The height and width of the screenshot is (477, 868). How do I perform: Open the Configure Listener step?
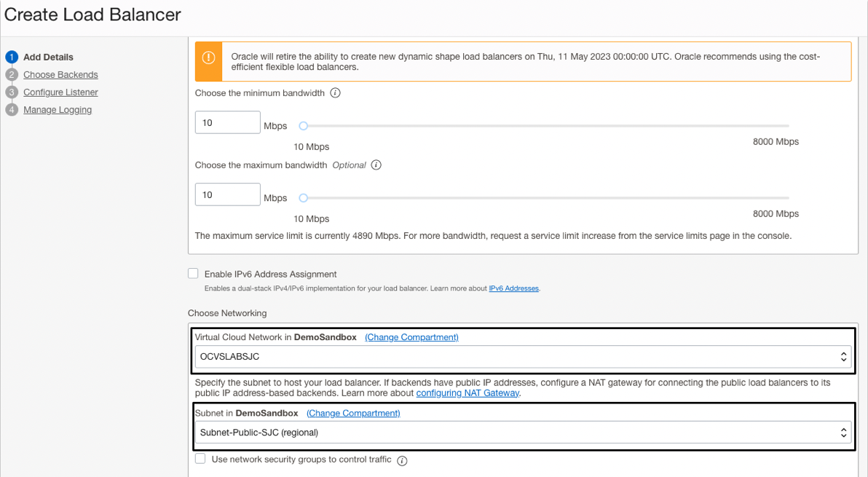click(60, 92)
